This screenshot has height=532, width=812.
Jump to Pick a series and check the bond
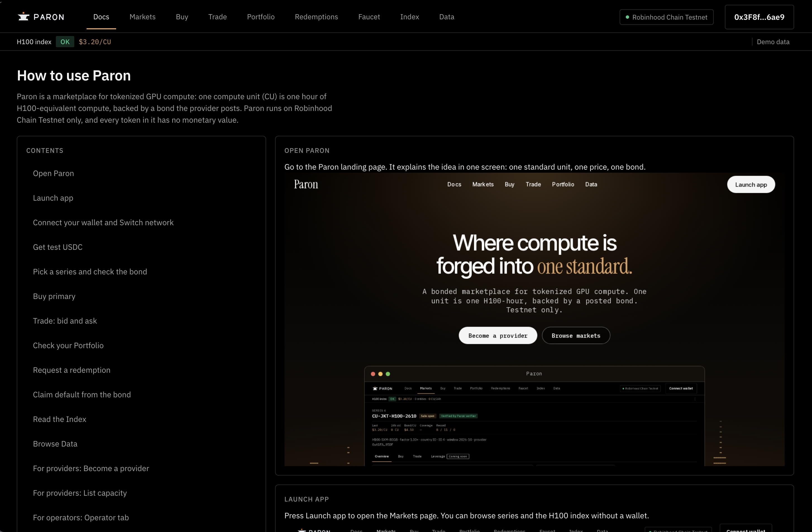[x=90, y=272]
